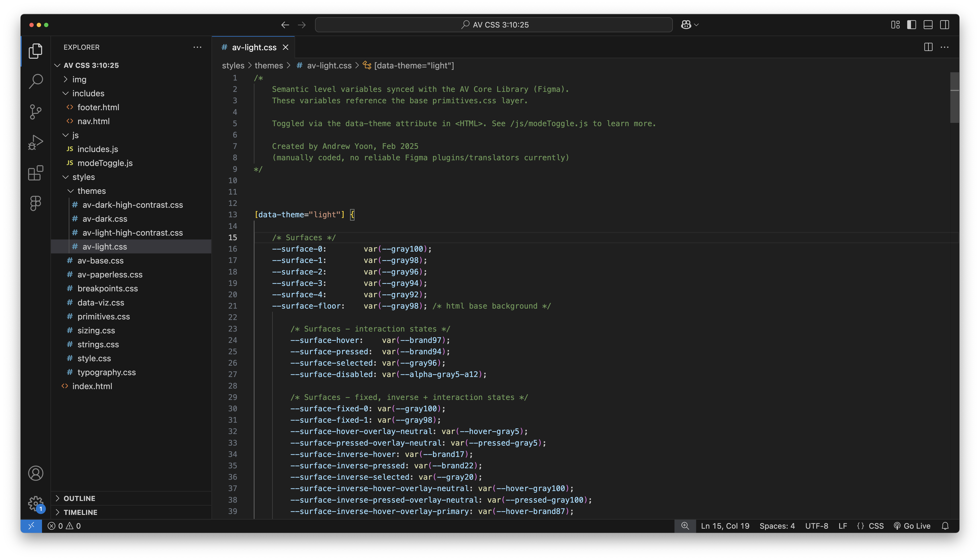
Task: Open the Copilot dropdown chevron
Action: 696,25
